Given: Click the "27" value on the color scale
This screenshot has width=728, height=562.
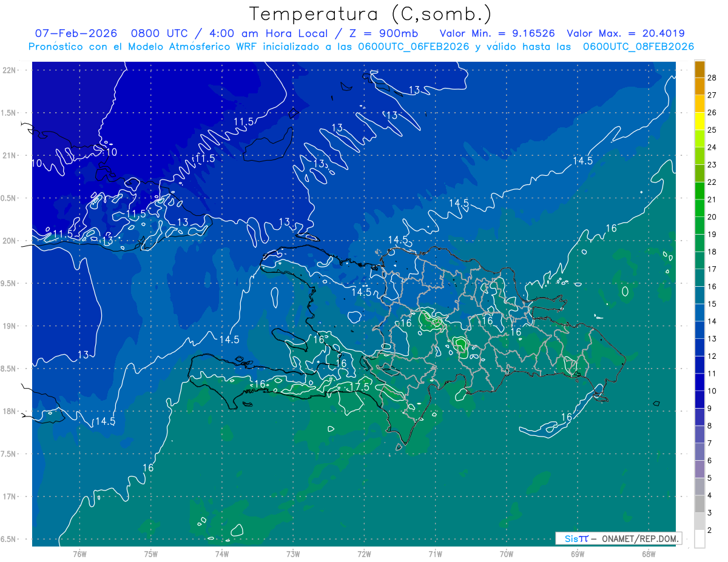Looking at the screenshot, I should (712, 95).
